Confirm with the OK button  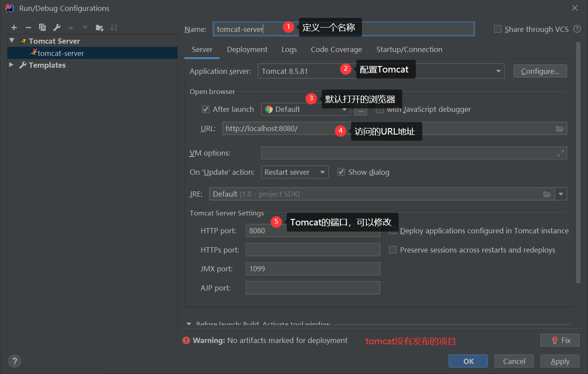tap(468, 361)
